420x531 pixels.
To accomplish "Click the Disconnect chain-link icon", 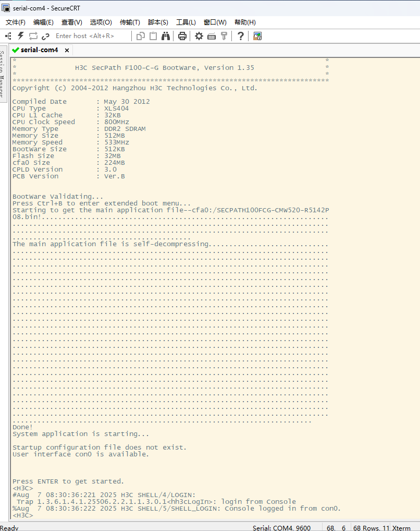I will coord(45,36).
